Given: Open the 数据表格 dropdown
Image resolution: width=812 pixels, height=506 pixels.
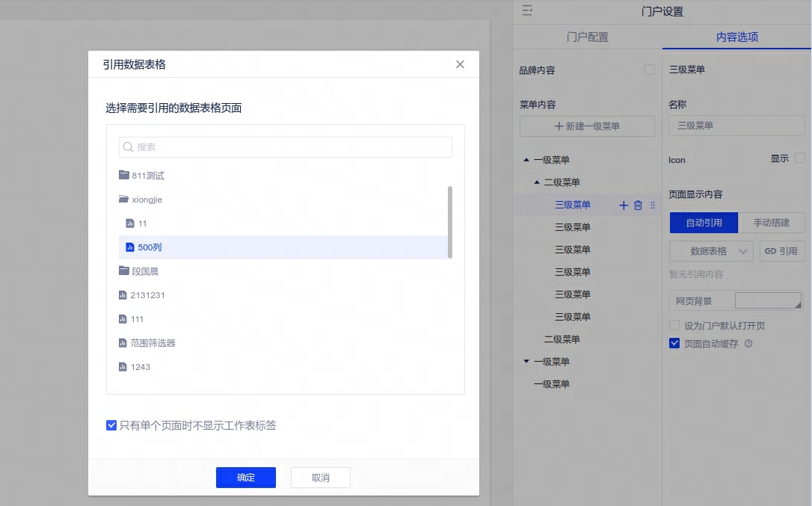Looking at the screenshot, I should point(710,251).
